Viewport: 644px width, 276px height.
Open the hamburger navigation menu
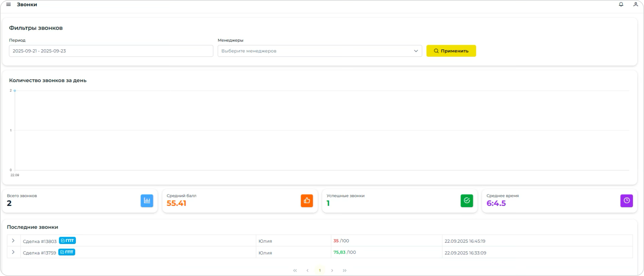[x=9, y=4]
